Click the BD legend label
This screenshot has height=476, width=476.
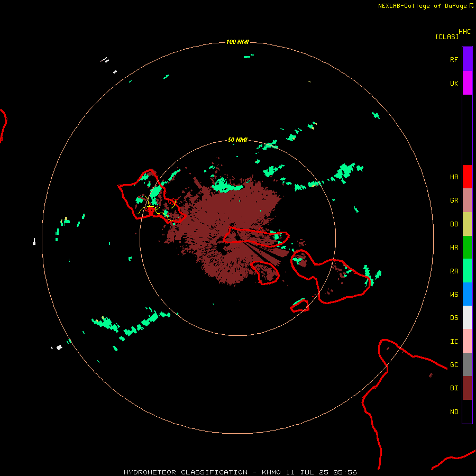click(x=454, y=224)
